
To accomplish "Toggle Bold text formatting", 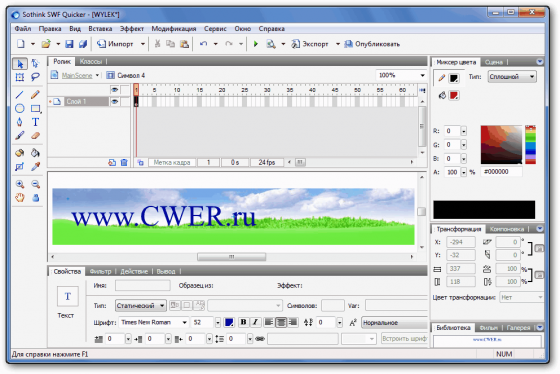I will 244,322.
